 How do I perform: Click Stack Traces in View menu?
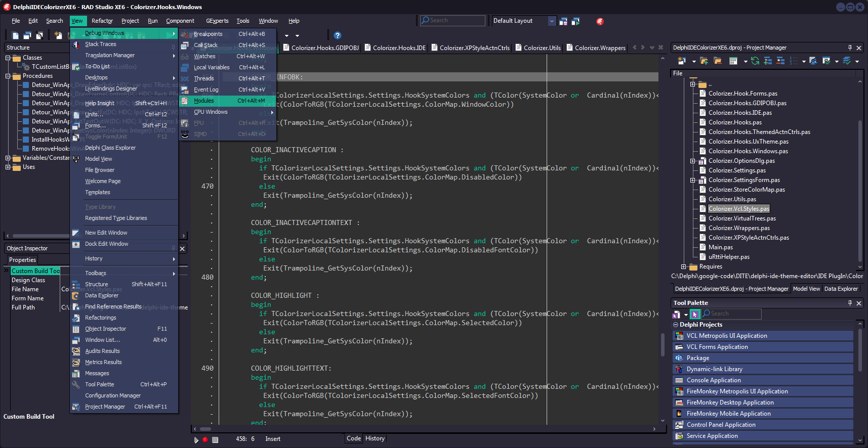[124, 44]
